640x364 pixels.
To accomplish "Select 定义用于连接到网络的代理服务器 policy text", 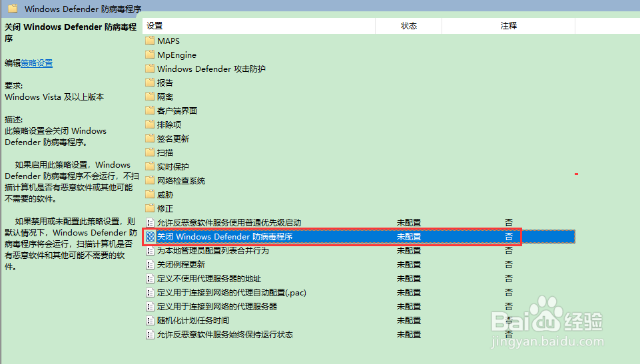I will point(217,306).
